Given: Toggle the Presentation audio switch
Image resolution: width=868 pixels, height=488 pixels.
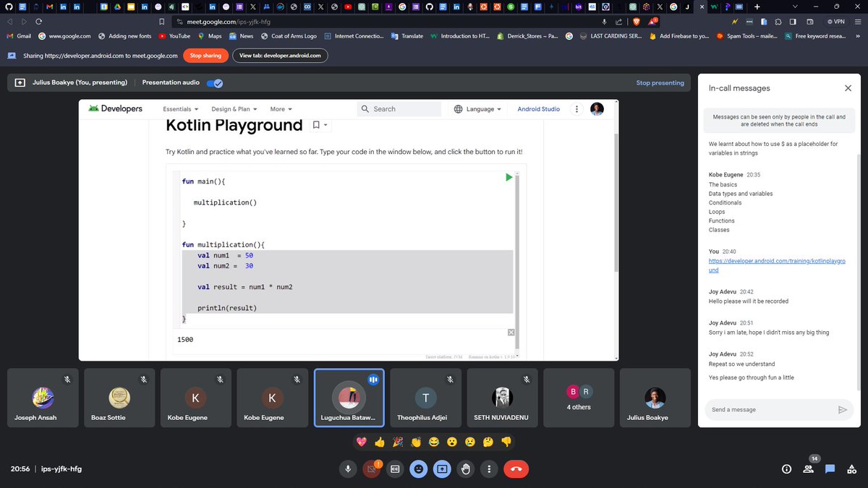Looking at the screenshot, I should tap(215, 82).
